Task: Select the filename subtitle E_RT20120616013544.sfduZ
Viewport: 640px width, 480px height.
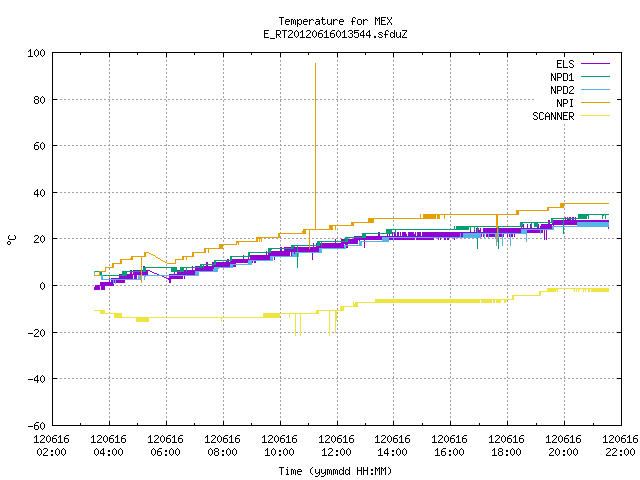Action: (335, 34)
